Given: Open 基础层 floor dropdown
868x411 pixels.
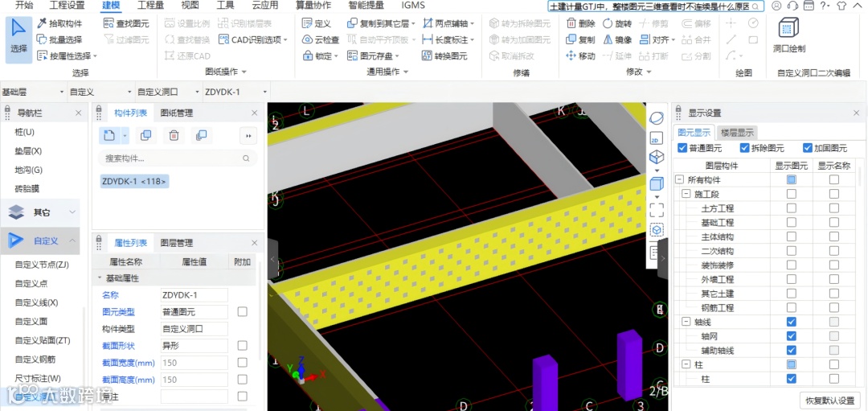Looking at the screenshot, I should tap(33, 92).
